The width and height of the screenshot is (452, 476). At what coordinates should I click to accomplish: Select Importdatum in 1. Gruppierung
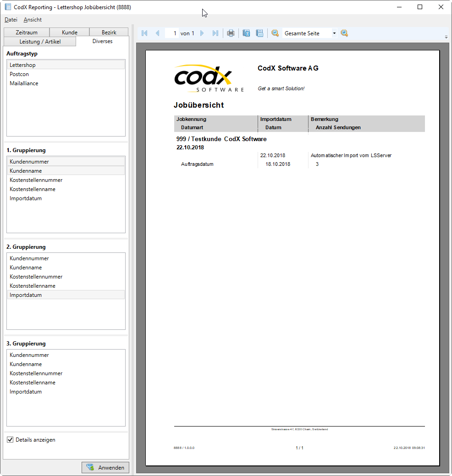point(66,198)
